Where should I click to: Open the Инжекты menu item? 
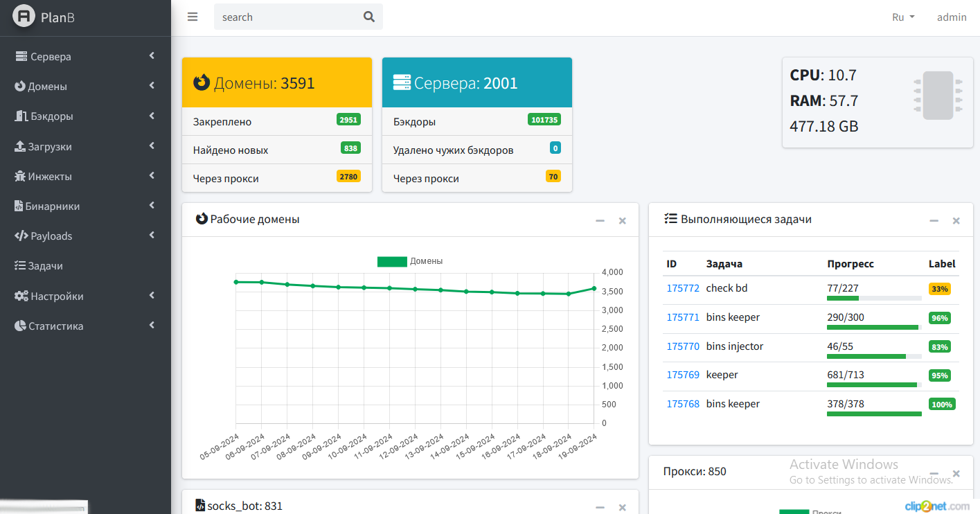pyautogui.click(x=85, y=177)
